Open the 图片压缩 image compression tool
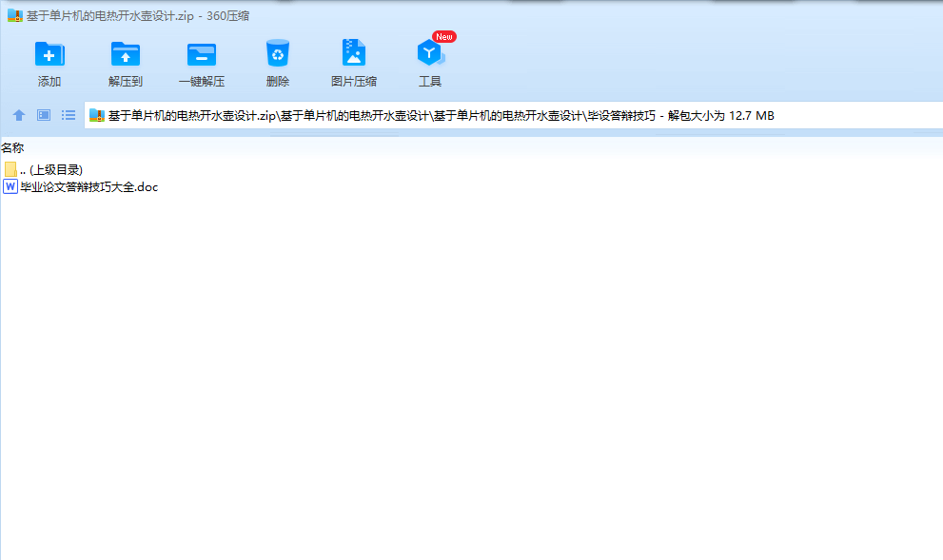Viewport: 943px width, 560px height. point(354,63)
